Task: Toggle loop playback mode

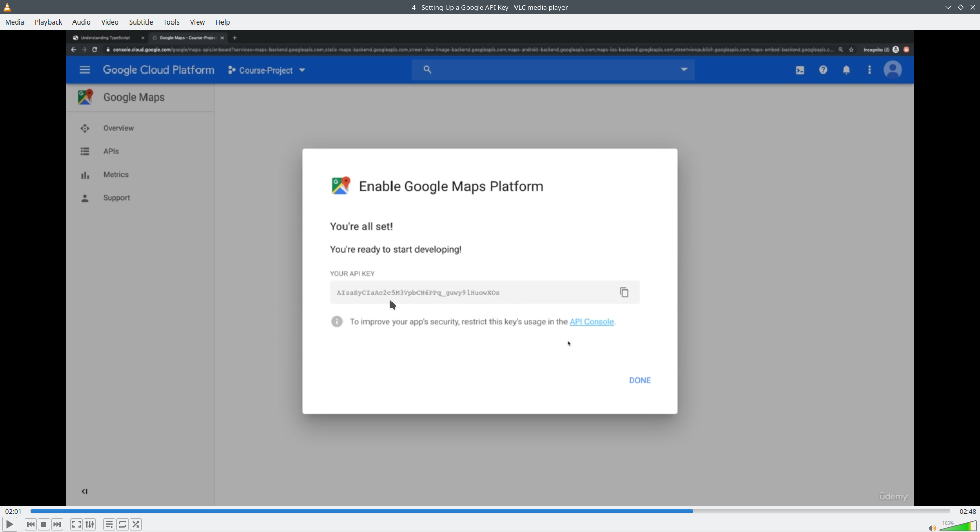Action: (122, 524)
